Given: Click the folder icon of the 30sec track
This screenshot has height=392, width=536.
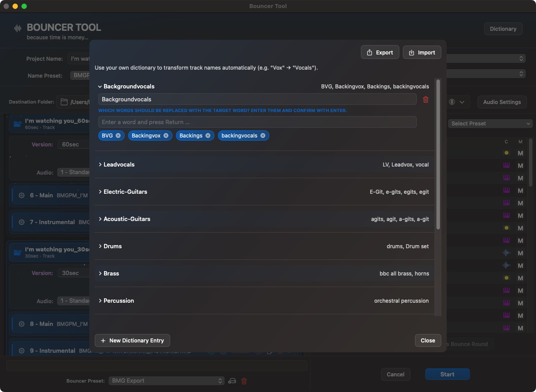Looking at the screenshot, I should (17, 253).
